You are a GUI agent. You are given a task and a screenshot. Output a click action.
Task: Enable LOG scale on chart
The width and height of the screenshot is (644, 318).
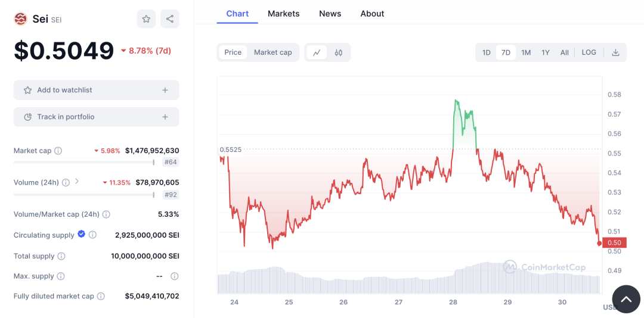589,52
